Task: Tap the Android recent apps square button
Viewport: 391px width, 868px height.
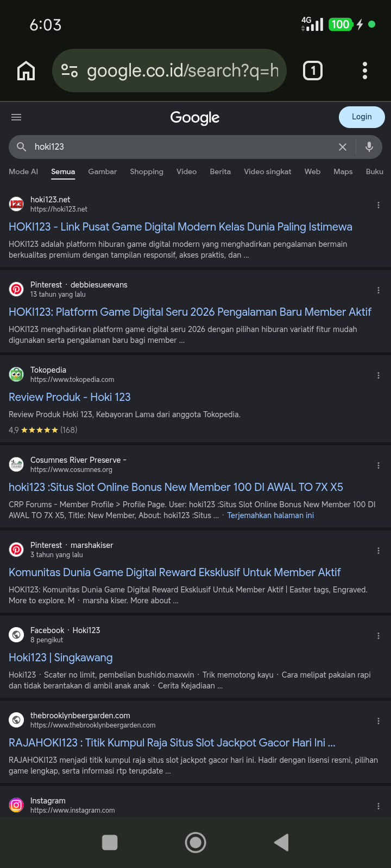Action: coord(110,843)
